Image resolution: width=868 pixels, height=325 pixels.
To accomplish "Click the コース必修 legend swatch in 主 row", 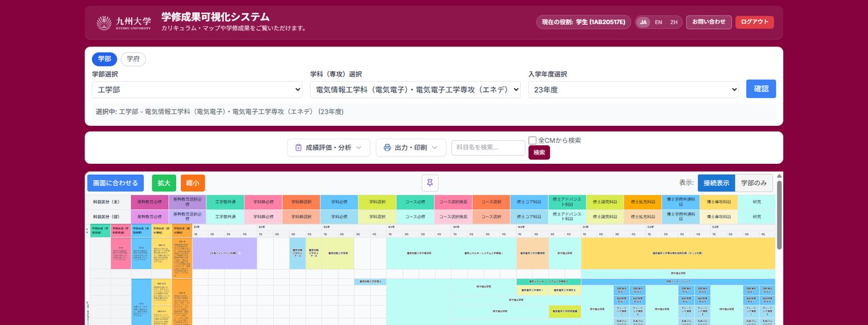I will coord(415,202).
